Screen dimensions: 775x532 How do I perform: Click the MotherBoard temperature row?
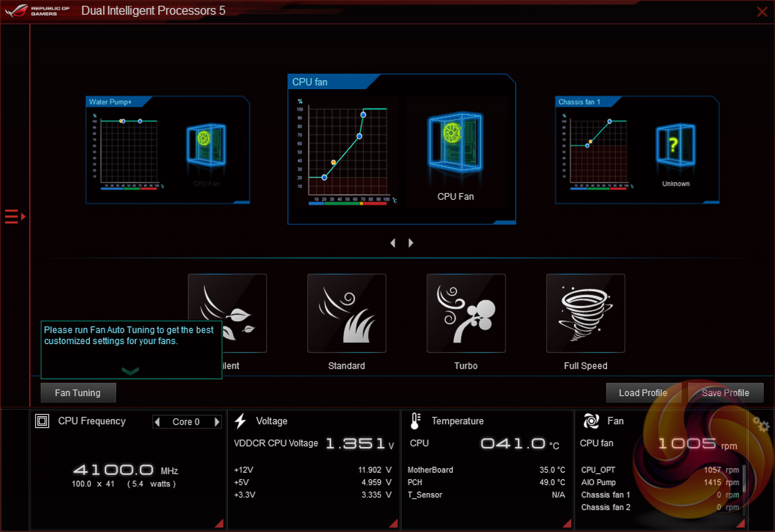[486, 470]
